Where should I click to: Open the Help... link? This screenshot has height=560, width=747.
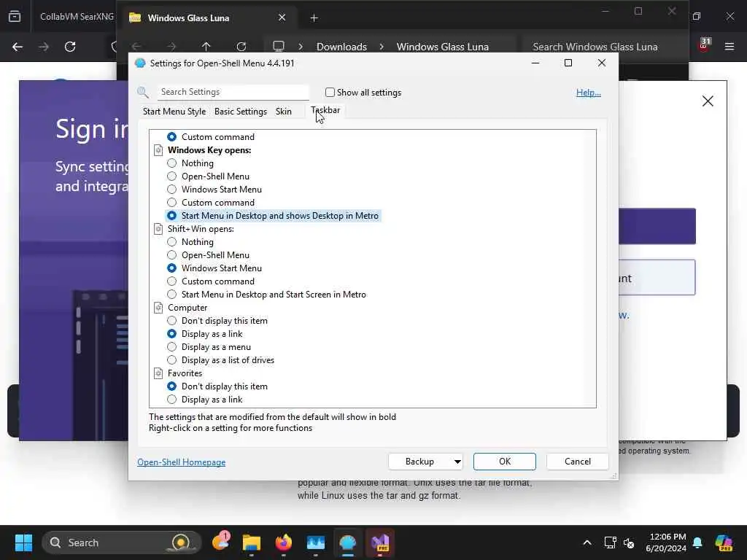click(x=589, y=93)
